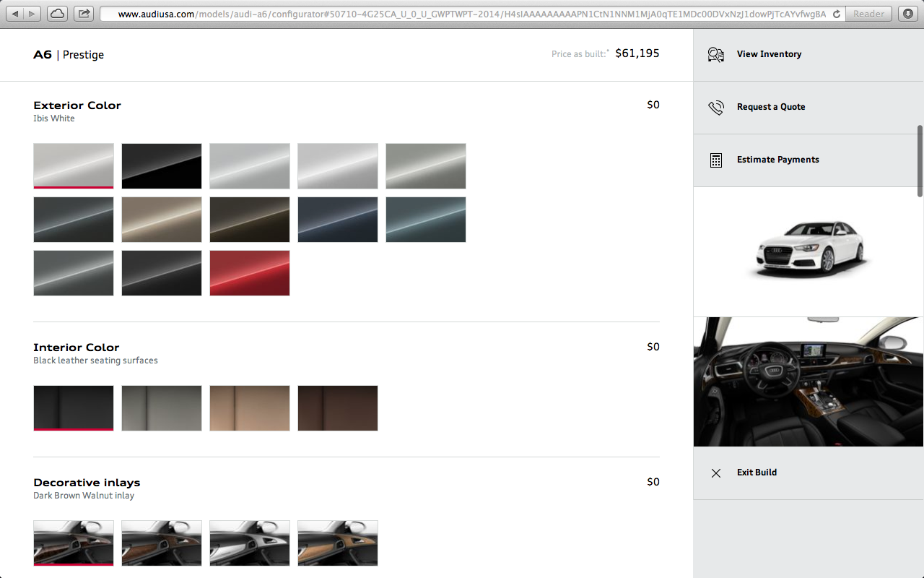
Task: Open the Downloads arrow icon
Action: (907, 13)
